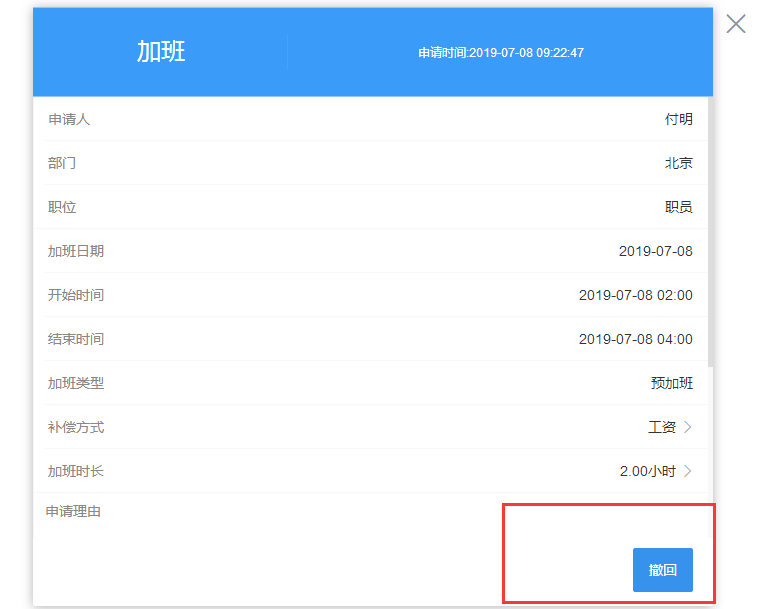
Task: Click the 2.00小时 duration value
Action: pos(648,471)
